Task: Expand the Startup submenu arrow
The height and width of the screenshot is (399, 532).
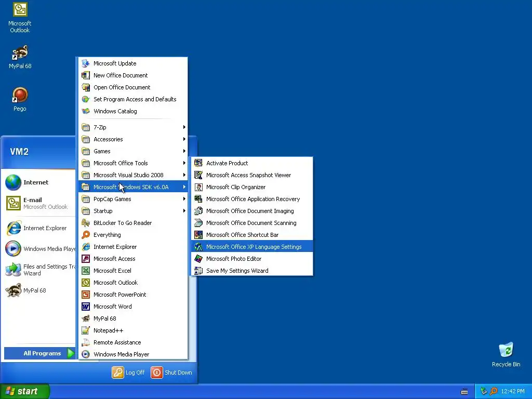Action: coord(184,211)
